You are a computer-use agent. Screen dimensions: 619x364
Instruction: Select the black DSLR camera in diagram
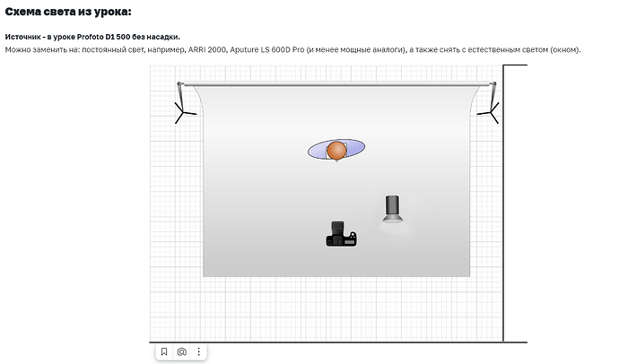tap(340, 235)
